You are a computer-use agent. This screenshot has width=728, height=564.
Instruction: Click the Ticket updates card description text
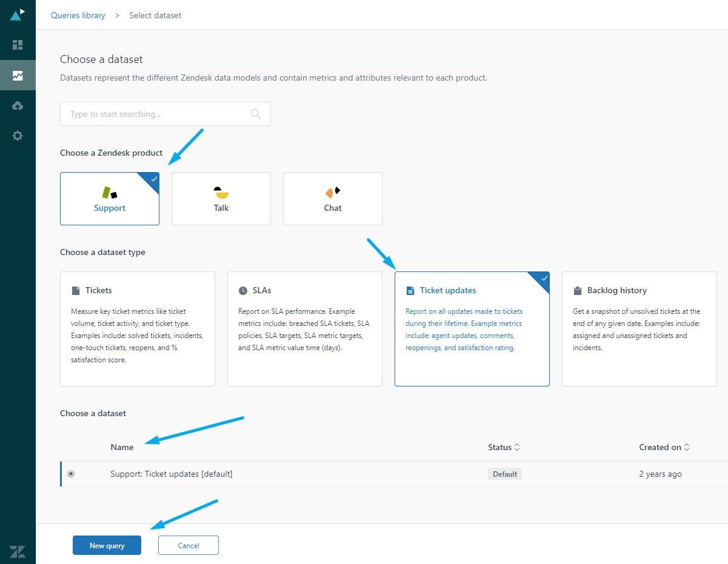(x=464, y=330)
